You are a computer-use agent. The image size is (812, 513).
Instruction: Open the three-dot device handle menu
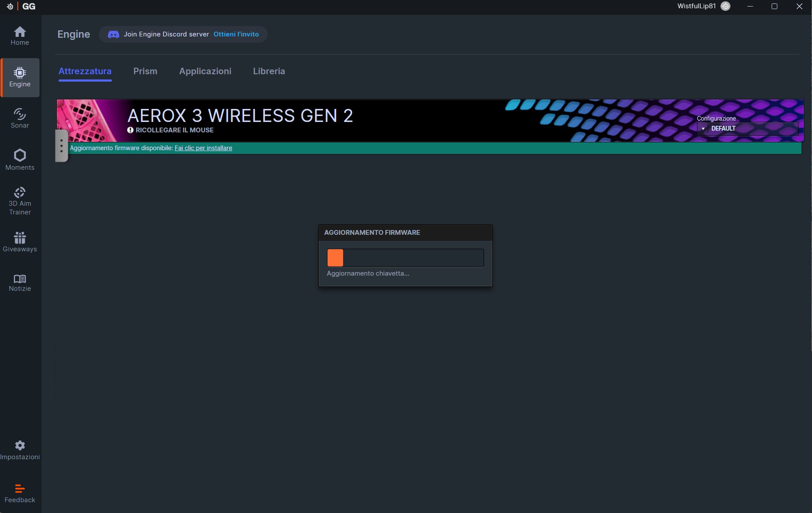coord(62,146)
